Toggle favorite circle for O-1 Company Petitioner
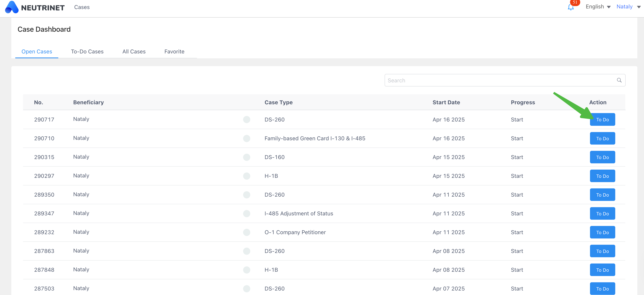Image resolution: width=644 pixels, height=295 pixels. [x=246, y=232]
